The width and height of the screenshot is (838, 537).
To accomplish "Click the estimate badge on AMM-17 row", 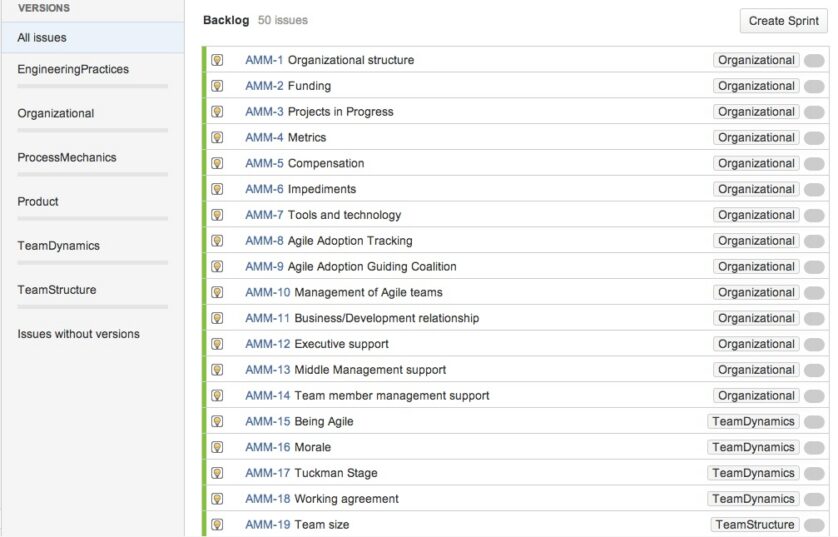I will (x=814, y=473).
